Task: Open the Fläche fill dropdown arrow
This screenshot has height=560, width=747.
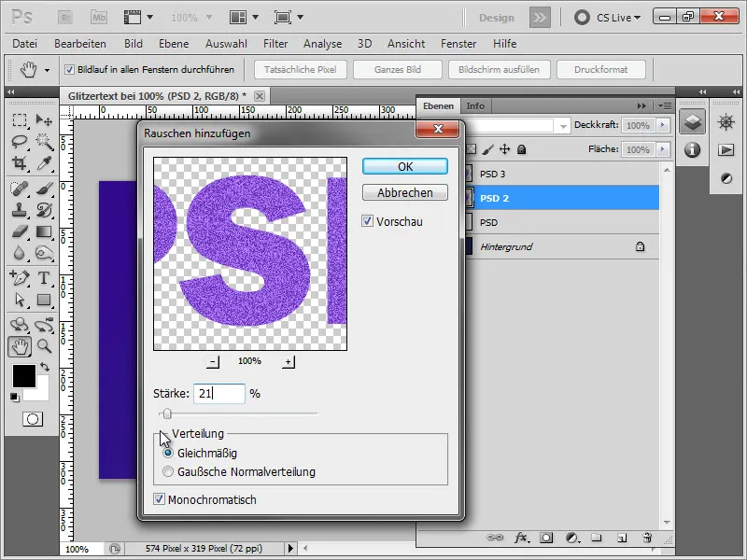Action: (x=663, y=149)
